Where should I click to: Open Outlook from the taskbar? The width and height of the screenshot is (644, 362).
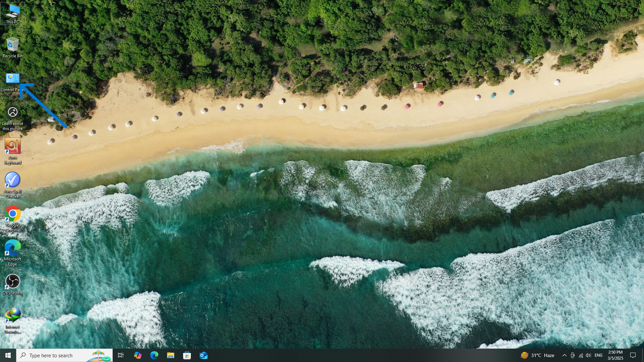(204, 355)
